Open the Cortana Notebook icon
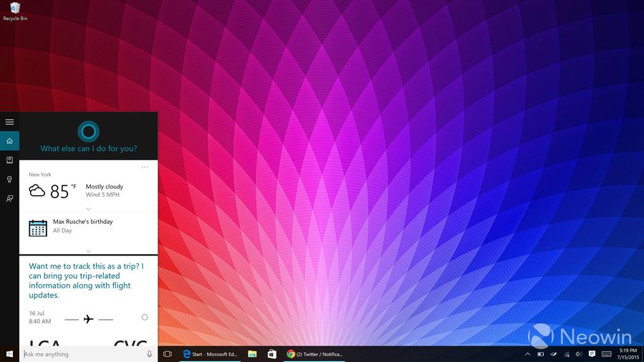644x362 pixels. (x=9, y=160)
